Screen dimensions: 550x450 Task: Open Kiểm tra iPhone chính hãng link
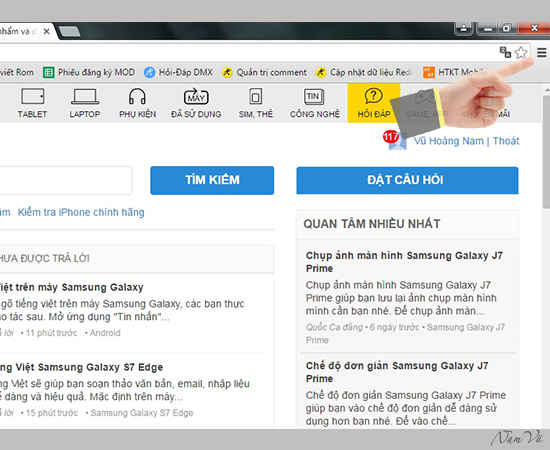click(81, 212)
